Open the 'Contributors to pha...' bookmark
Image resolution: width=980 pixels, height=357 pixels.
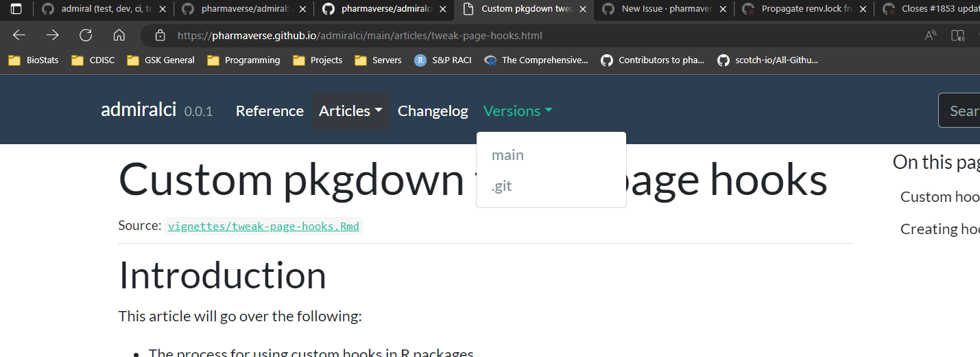(653, 60)
